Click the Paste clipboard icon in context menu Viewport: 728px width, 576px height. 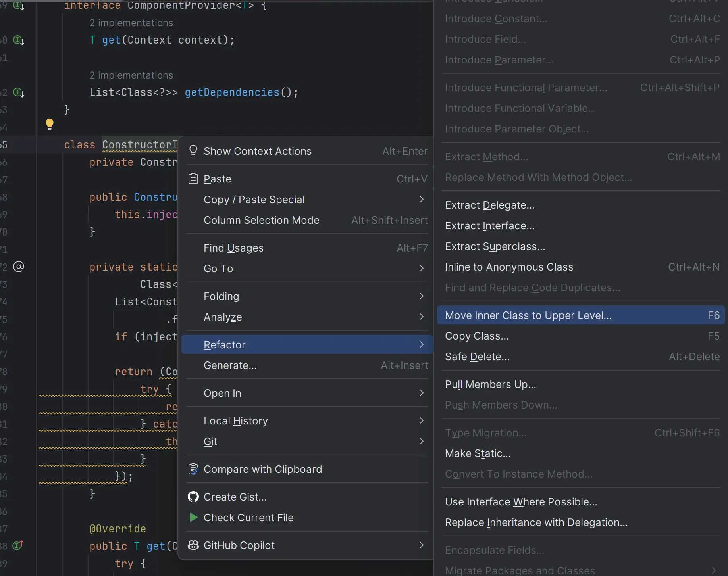tap(193, 179)
